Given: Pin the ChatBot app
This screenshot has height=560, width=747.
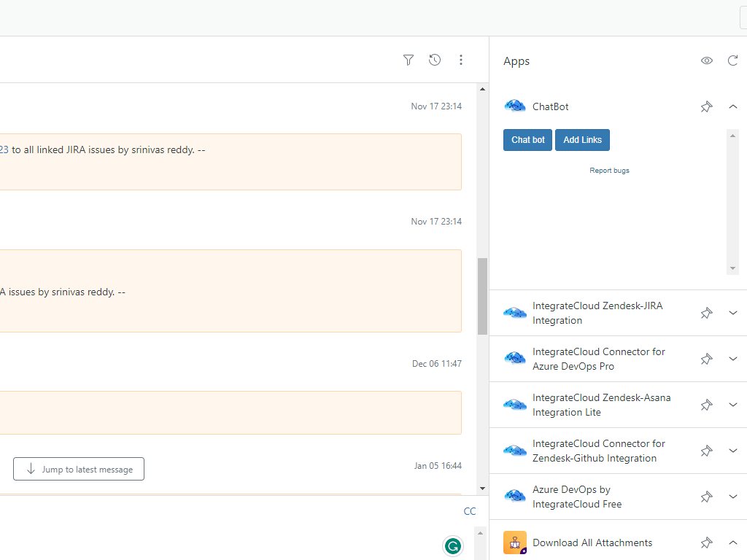Looking at the screenshot, I should (706, 107).
